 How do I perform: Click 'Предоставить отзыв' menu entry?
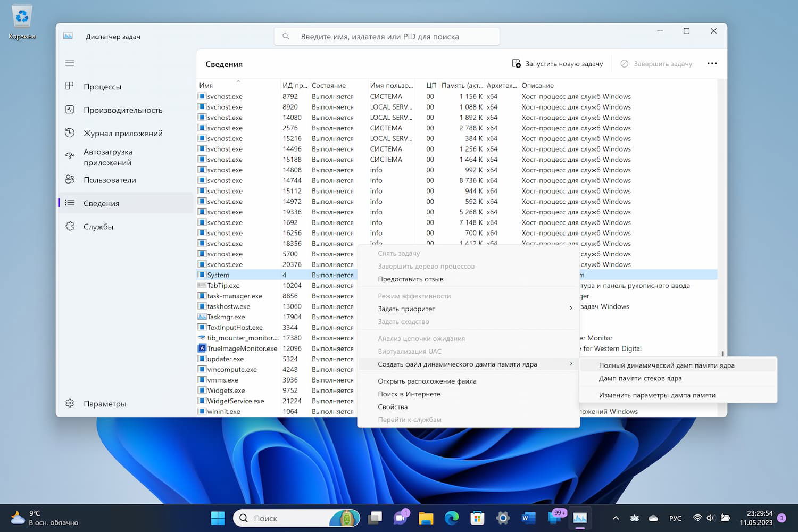[x=410, y=279]
